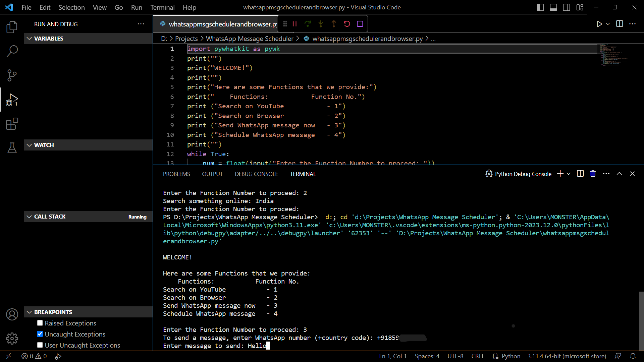Kill the active terminal with trash icon

tap(593, 174)
